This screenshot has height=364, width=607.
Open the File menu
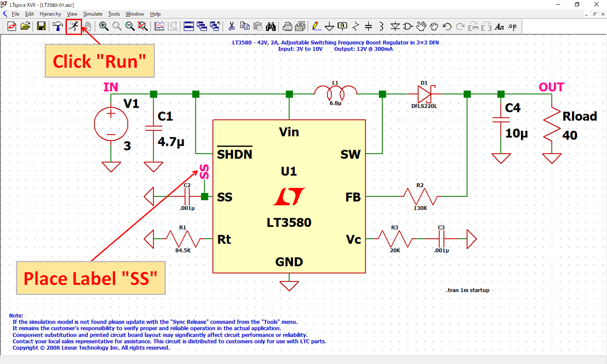click(x=16, y=14)
